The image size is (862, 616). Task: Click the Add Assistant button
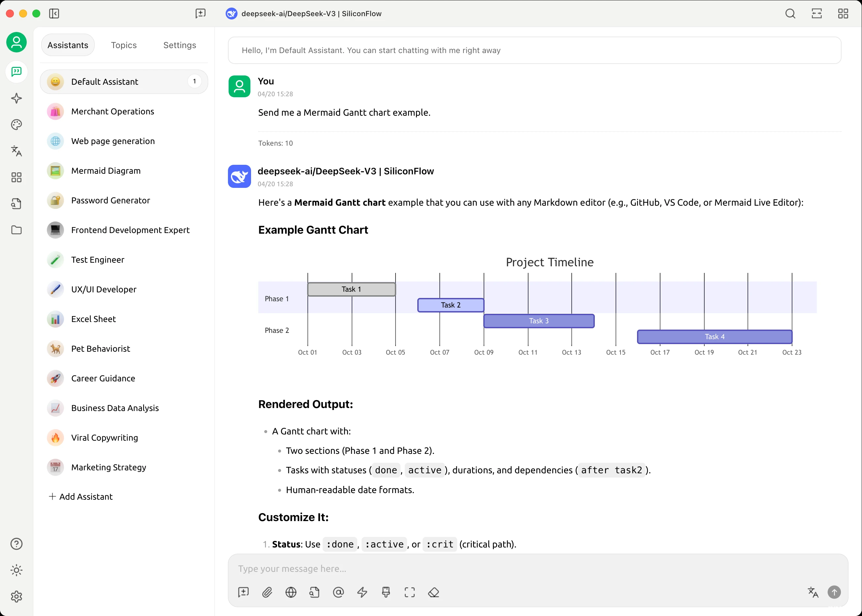(x=81, y=496)
